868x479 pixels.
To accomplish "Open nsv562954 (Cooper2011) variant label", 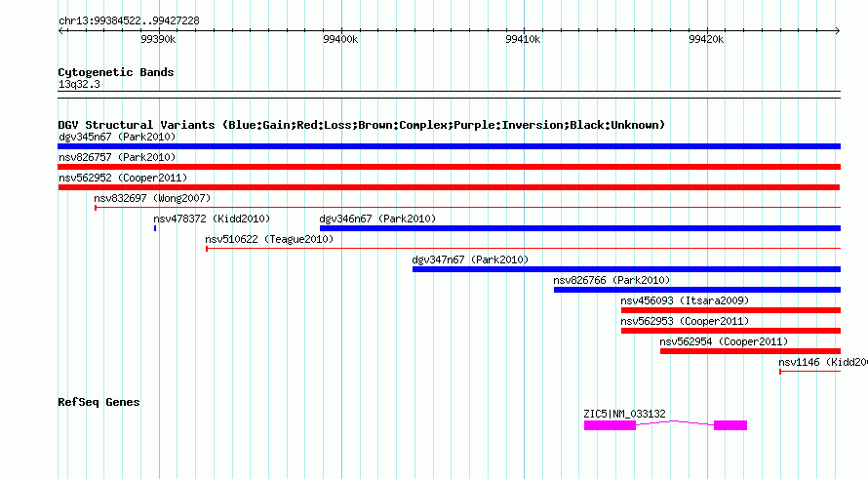I will [724, 341].
